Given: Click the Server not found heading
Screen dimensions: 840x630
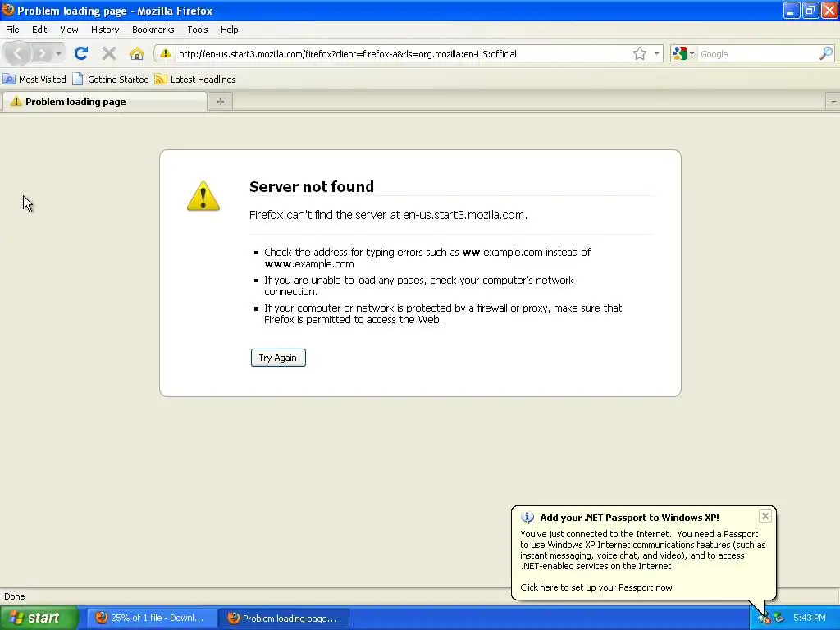Looking at the screenshot, I should pos(312,186).
